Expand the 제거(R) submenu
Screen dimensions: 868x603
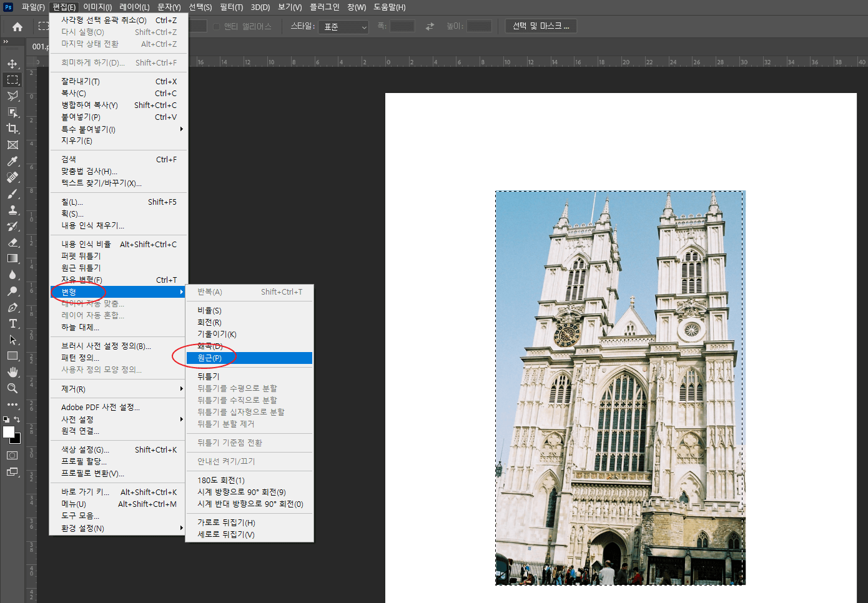point(119,389)
